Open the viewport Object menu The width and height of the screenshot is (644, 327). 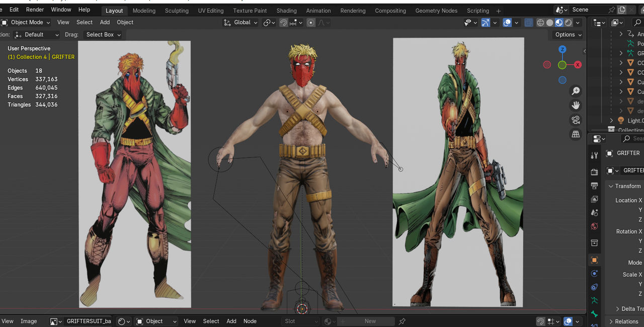(x=125, y=22)
